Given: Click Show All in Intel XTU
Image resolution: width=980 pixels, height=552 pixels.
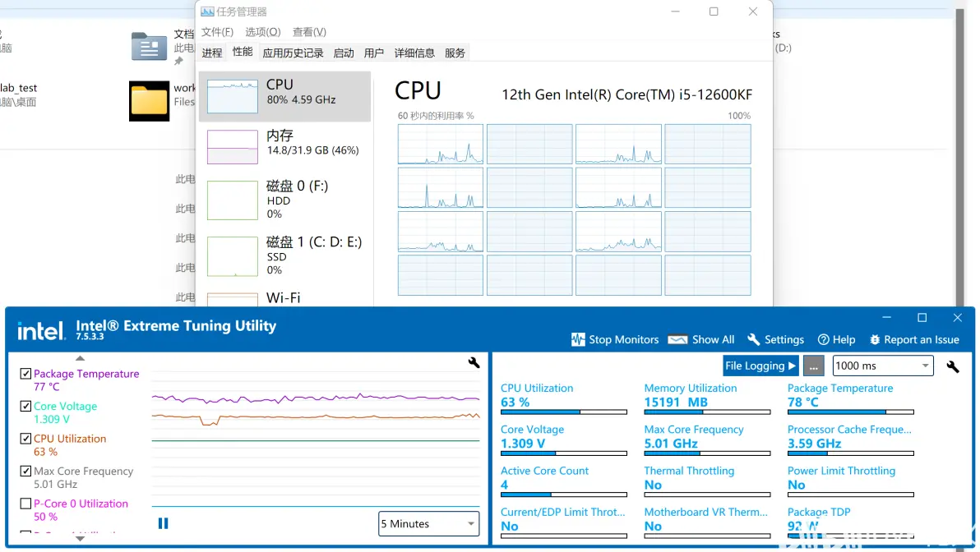Looking at the screenshot, I should click(700, 340).
